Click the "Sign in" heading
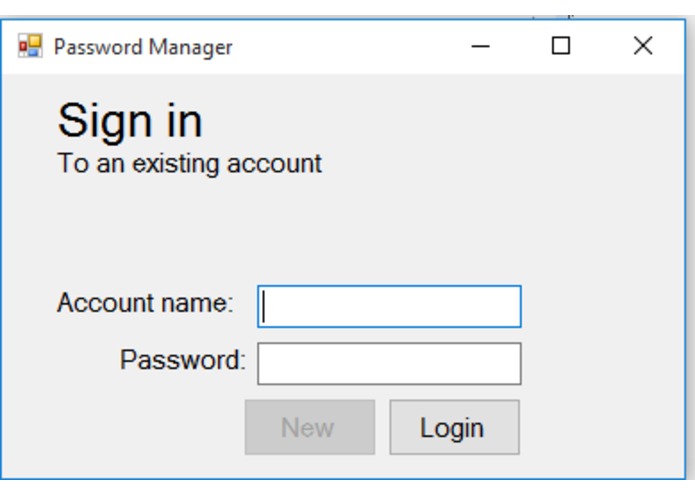Image resolution: width=695 pixels, height=494 pixels. (130, 122)
